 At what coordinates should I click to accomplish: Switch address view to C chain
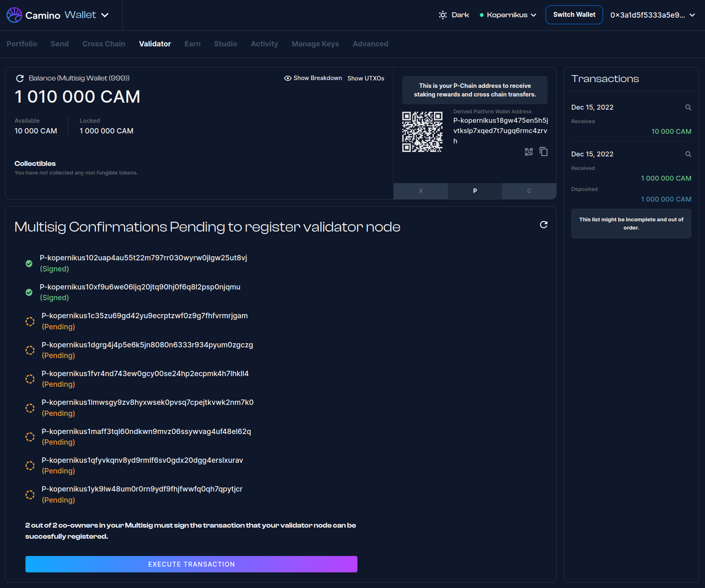pyautogui.click(x=529, y=191)
